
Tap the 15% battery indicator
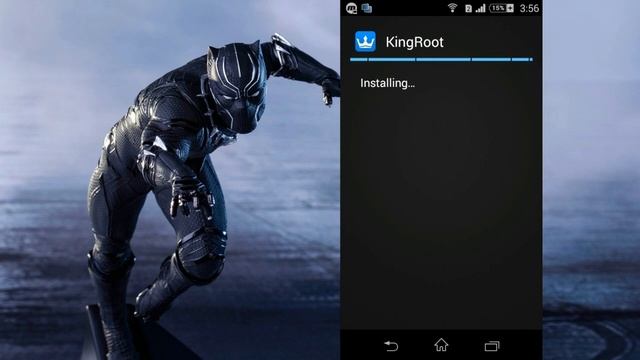(501, 8)
